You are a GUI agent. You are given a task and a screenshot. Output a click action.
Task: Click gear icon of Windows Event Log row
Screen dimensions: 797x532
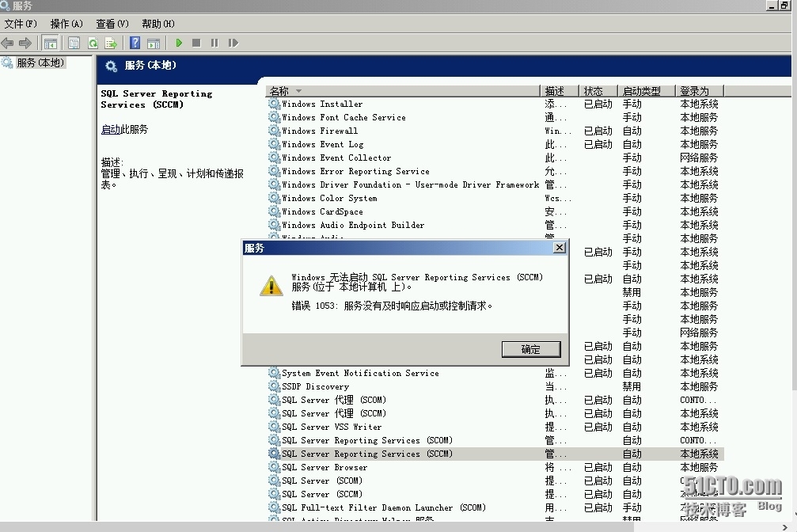[x=275, y=144]
